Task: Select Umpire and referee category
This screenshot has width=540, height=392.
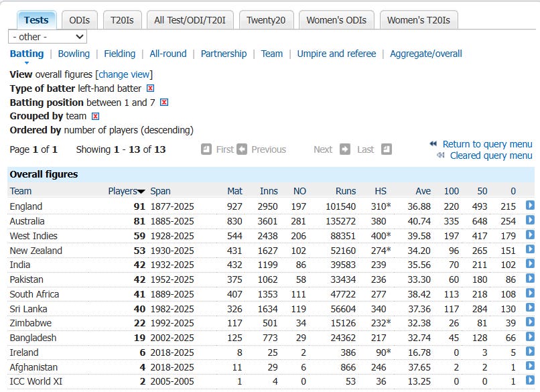Action: point(336,54)
